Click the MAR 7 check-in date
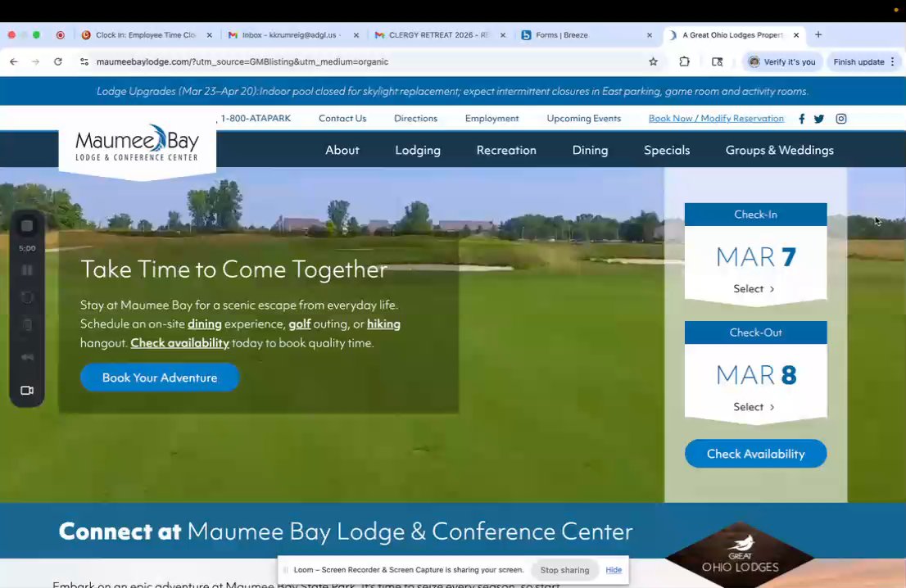This screenshot has width=906, height=588. point(756,257)
